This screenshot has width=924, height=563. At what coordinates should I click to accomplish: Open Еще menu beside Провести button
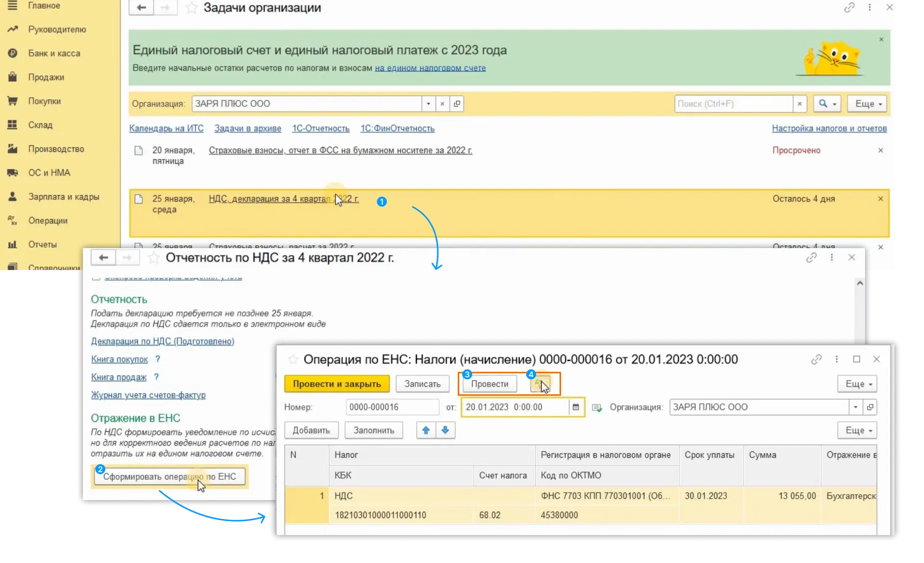(x=857, y=384)
